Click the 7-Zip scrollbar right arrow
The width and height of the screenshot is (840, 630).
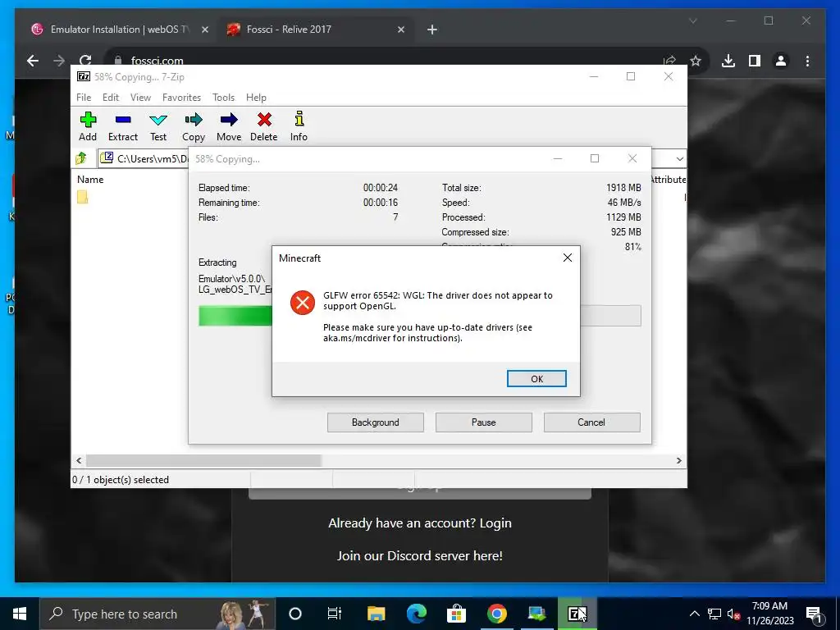[x=678, y=461]
